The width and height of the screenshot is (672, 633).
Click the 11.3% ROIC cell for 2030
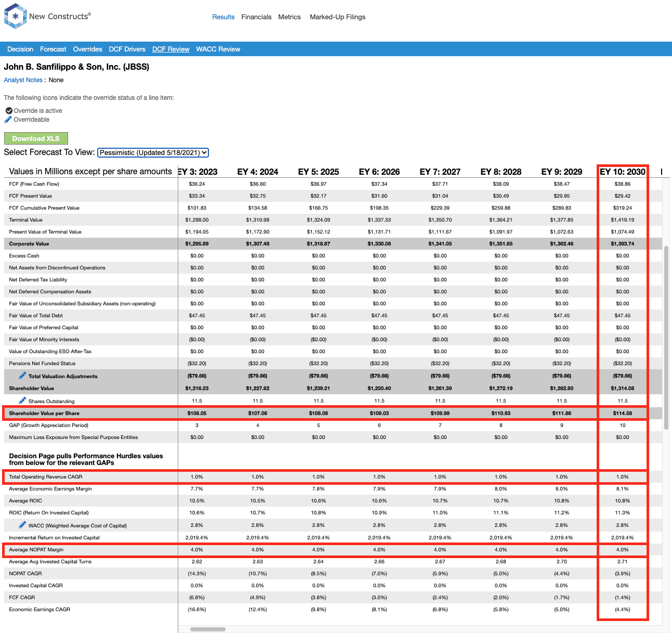pyautogui.click(x=623, y=513)
